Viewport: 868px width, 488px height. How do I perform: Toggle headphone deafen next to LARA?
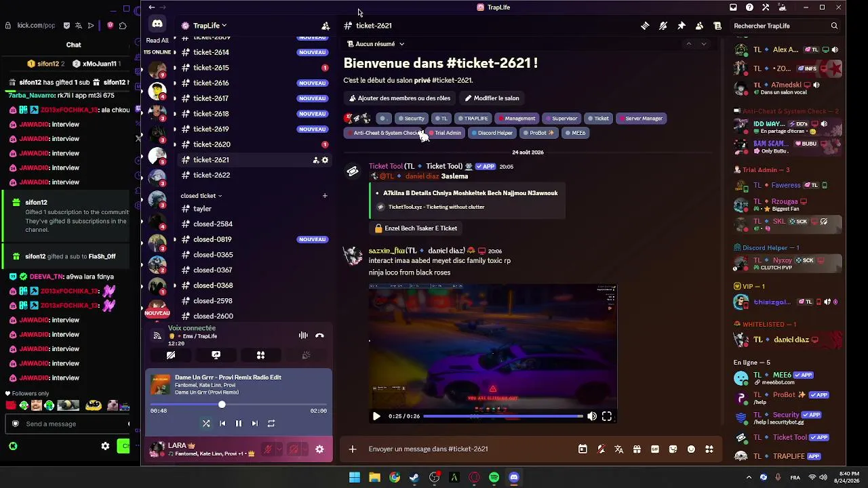294,449
